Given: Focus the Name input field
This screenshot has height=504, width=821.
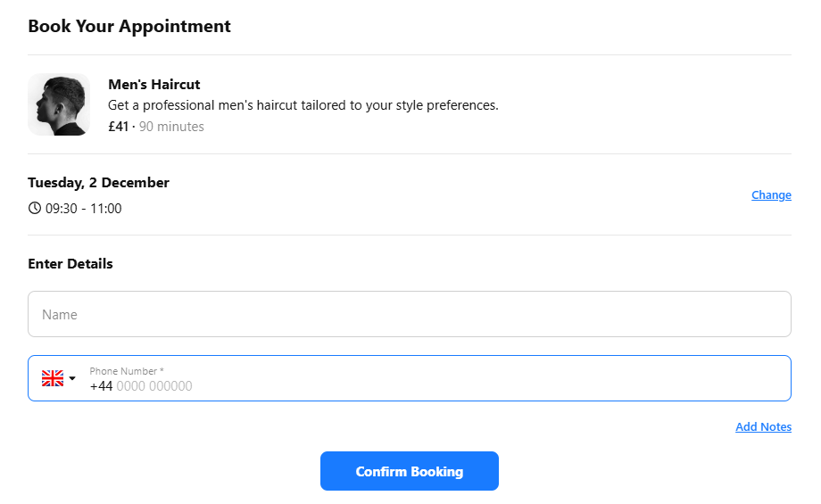Looking at the screenshot, I should click(x=410, y=314).
